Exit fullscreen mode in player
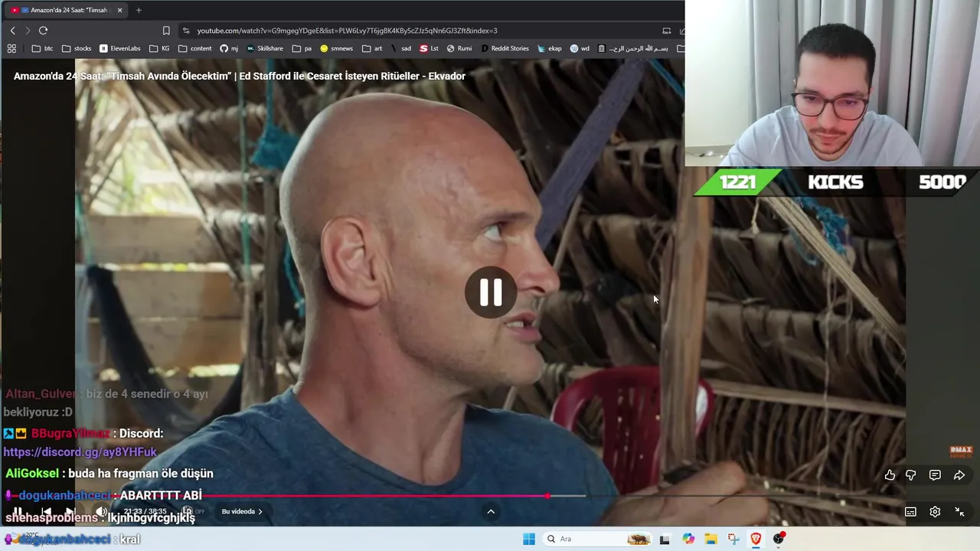The height and width of the screenshot is (551, 980). (x=959, y=512)
